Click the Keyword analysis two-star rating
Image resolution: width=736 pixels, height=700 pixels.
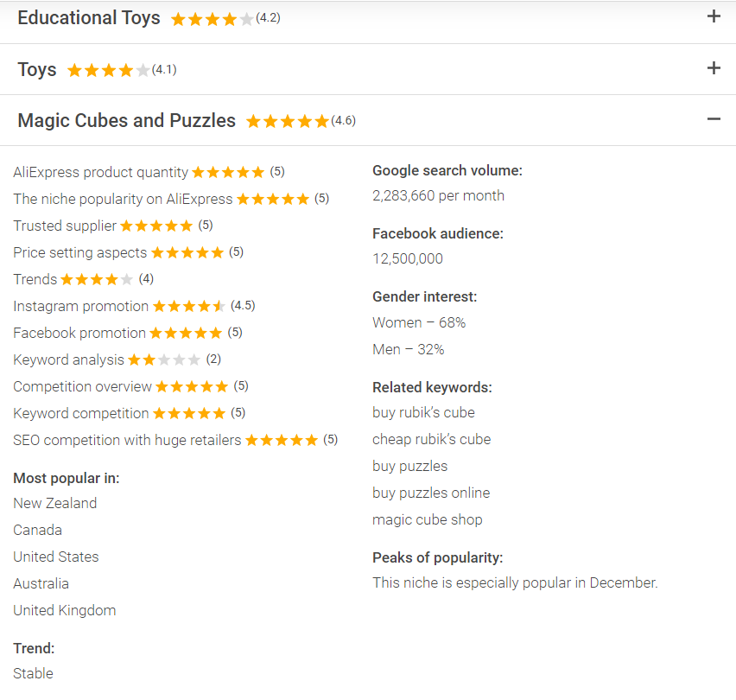point(164,360)
